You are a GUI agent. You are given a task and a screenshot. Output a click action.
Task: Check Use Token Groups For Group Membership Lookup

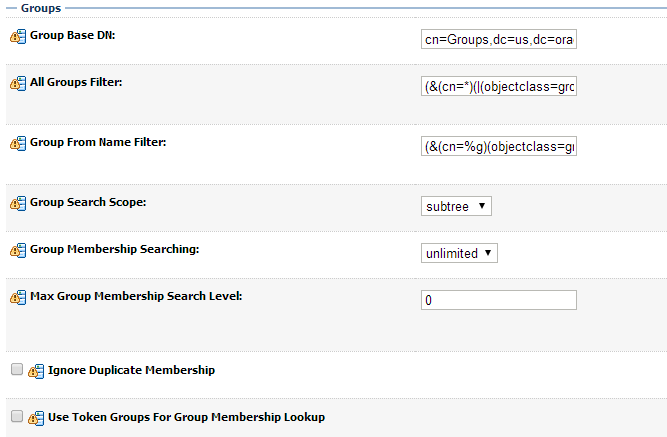16,416
